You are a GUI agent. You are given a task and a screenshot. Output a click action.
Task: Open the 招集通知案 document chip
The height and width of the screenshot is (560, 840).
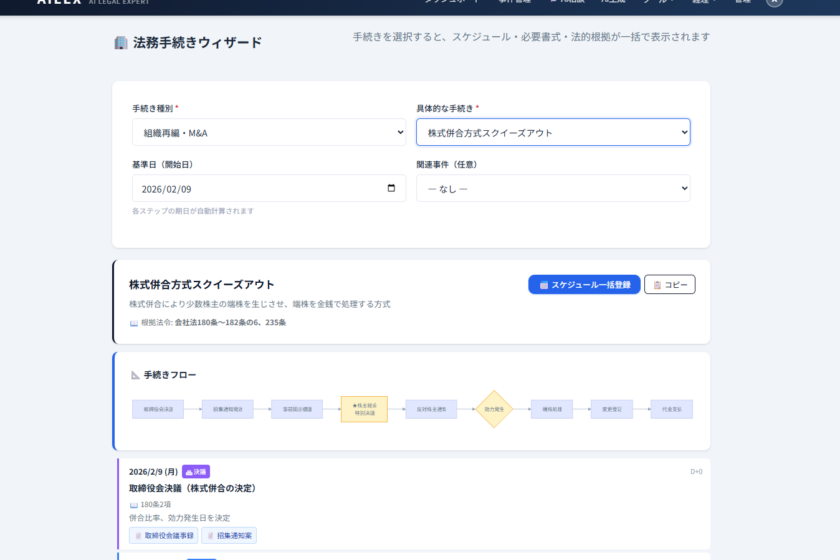[x=229, y=536]
